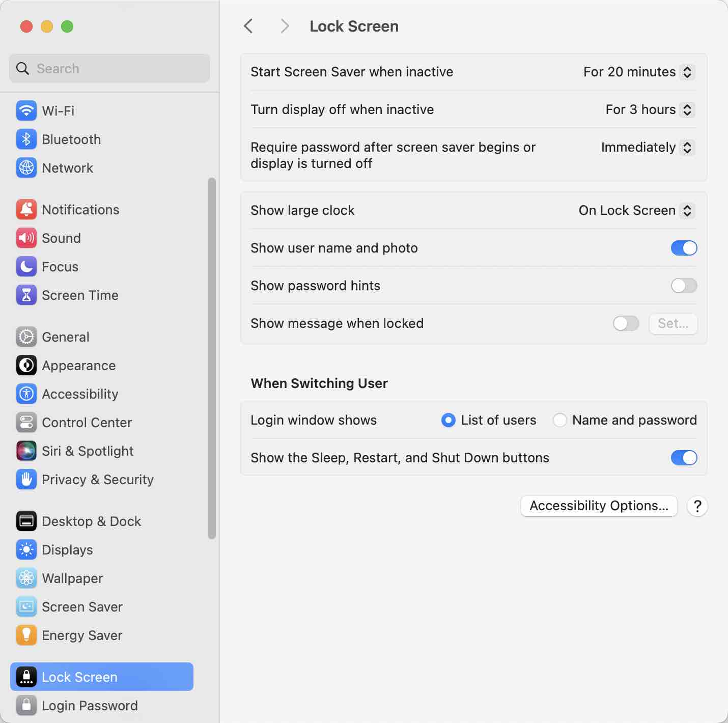The height and width of the screenshot is (723, 728).
Task: Go to Desktop & Dock settings
Action: 91,521
